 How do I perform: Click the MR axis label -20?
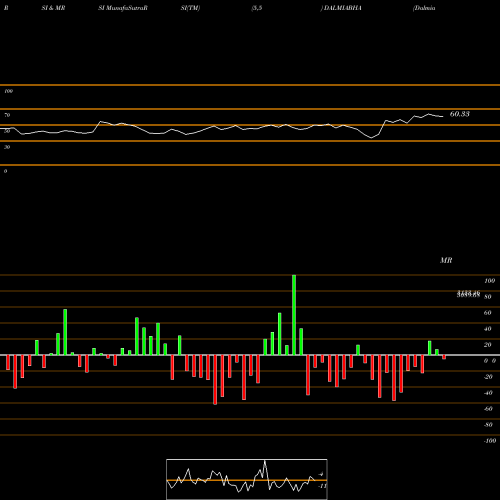(488, 377)
